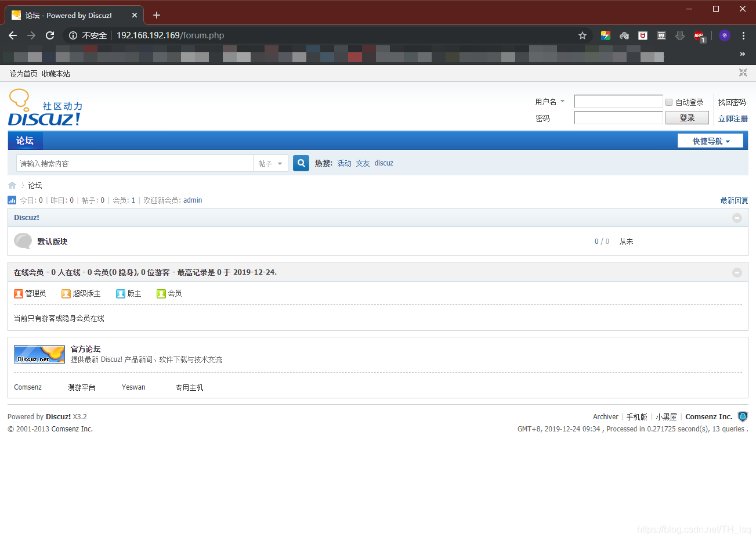The width and height of the screenshot is (756, 540).
Task: Focus the username input field
Action: tap(618, 102)
